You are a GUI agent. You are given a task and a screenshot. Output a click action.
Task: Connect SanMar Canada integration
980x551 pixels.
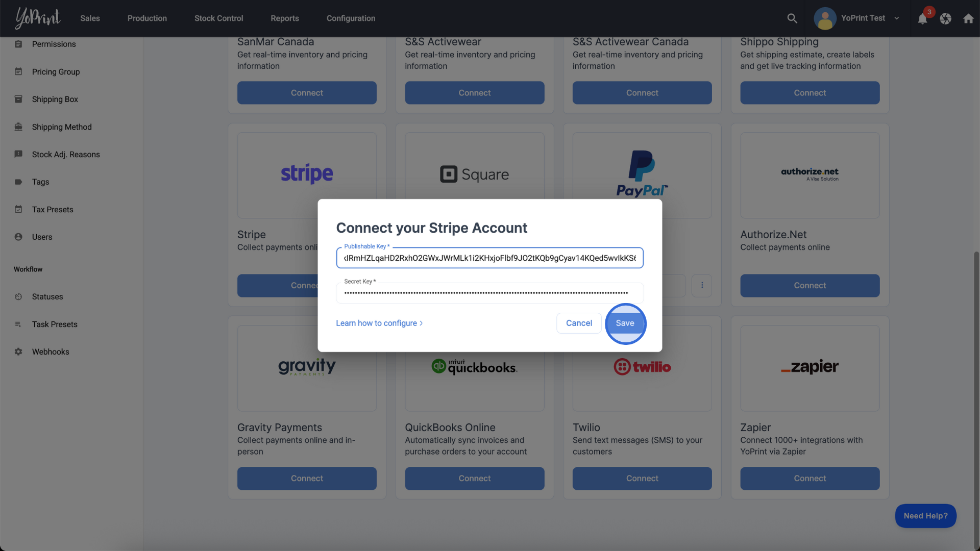point(307,93)
